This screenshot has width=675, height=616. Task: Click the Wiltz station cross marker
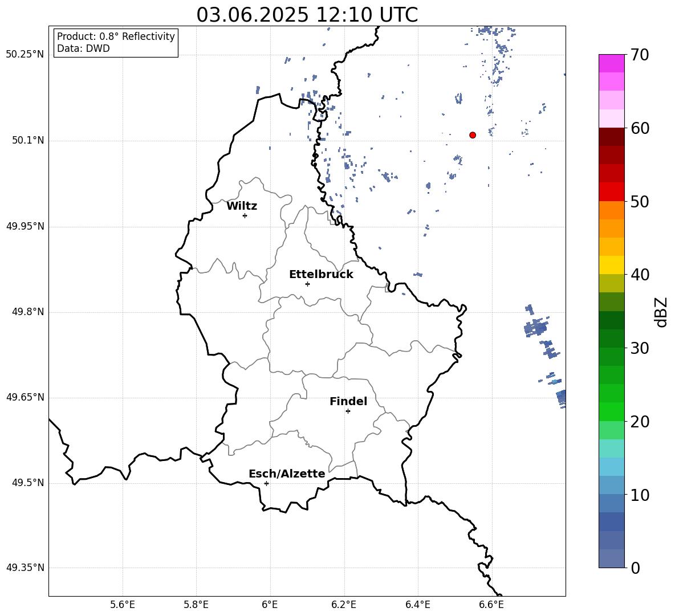245,215
